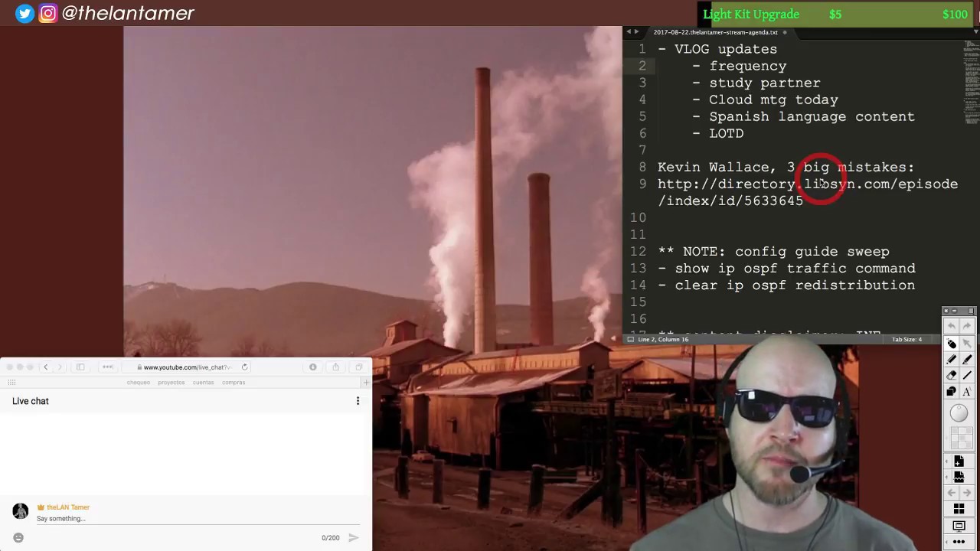Click the 'show ip ospf traffic command' line
Screen dimensions: 980x551
point(786,268)
